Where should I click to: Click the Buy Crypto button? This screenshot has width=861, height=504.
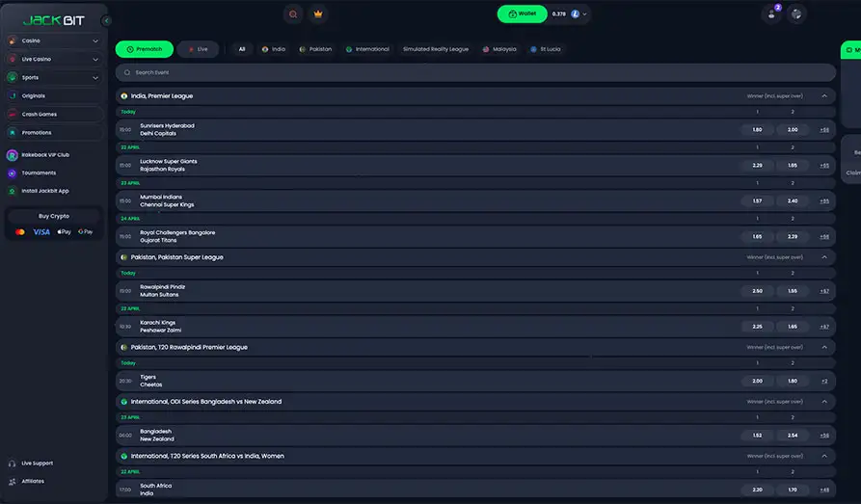(x=54, y=216)
